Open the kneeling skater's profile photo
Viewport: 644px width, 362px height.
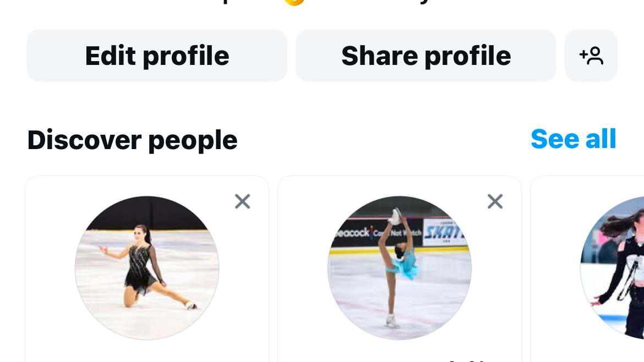147,268
